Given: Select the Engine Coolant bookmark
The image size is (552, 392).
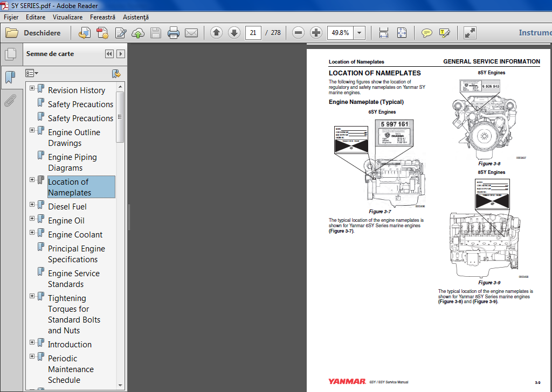Looking at the screenshot, I should (75, 235).
